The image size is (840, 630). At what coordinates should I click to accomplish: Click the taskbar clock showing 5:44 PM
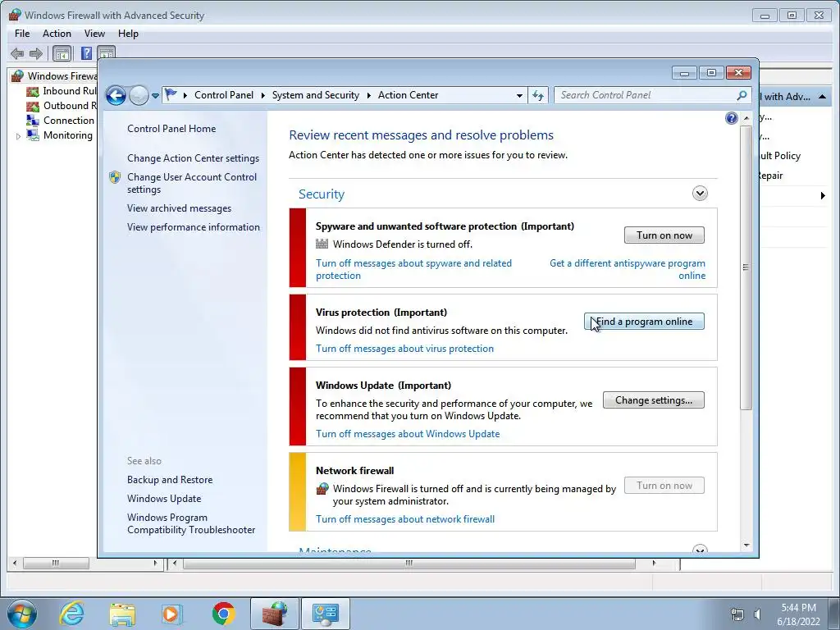798,614
